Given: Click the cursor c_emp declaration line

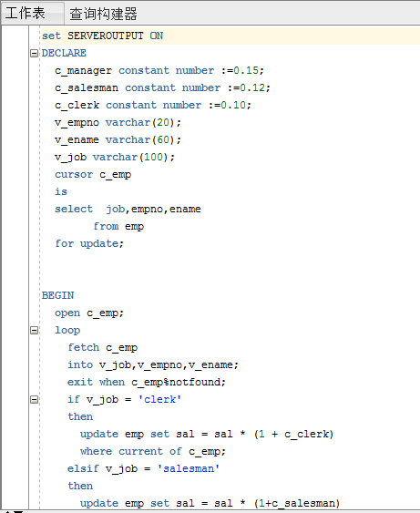Looking at the screenshot, I should click(93, 174).
